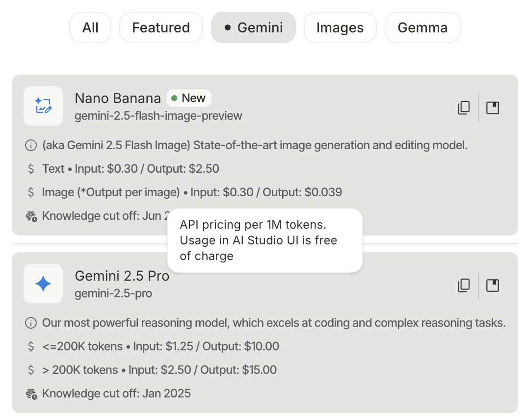Click the info icon on Nano Banana card
Image resolution: width=528 pixels, height=420 pixels.
pos(31,145)
